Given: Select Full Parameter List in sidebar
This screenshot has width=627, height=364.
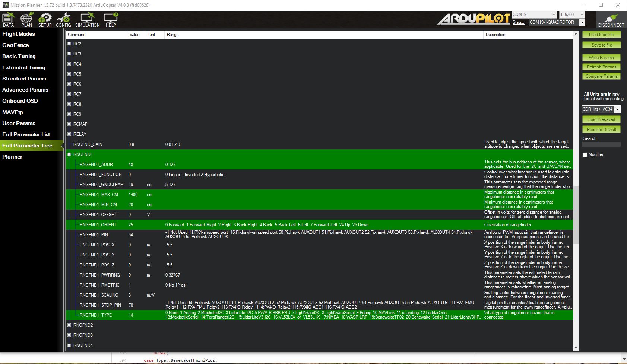Looking at the screenshot, I should pyautogui.click(x=26, y=134).
